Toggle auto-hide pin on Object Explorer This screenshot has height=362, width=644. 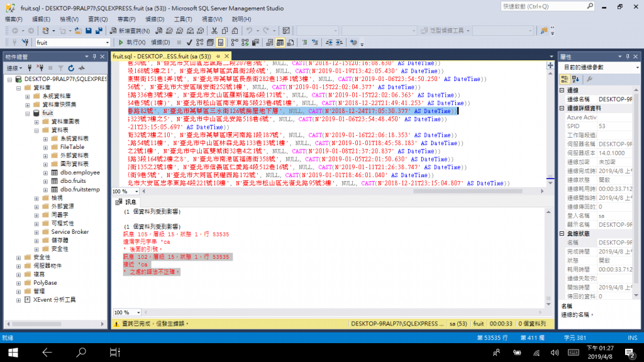click(94, 57)
